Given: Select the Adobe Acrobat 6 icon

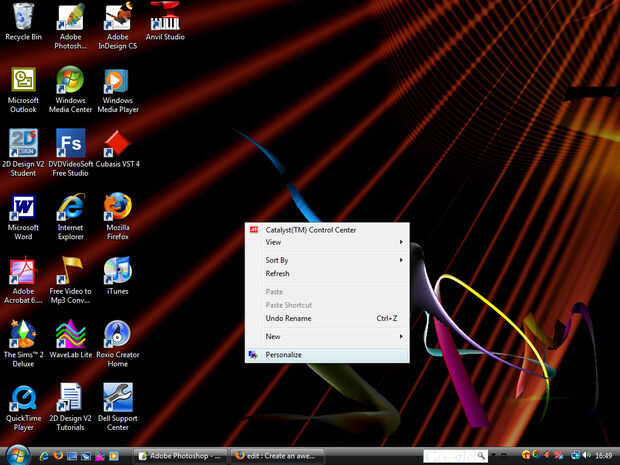Looking at the screenshot, I should (23, 281).
